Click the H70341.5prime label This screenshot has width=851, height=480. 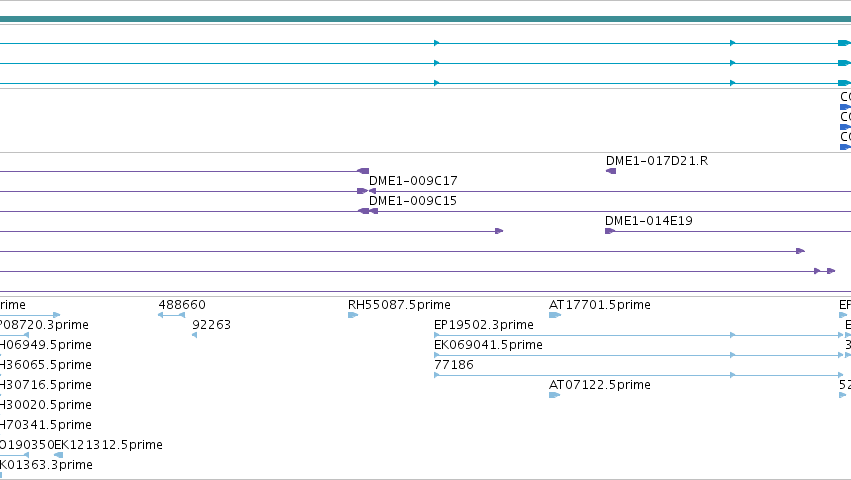click(46, 425)
